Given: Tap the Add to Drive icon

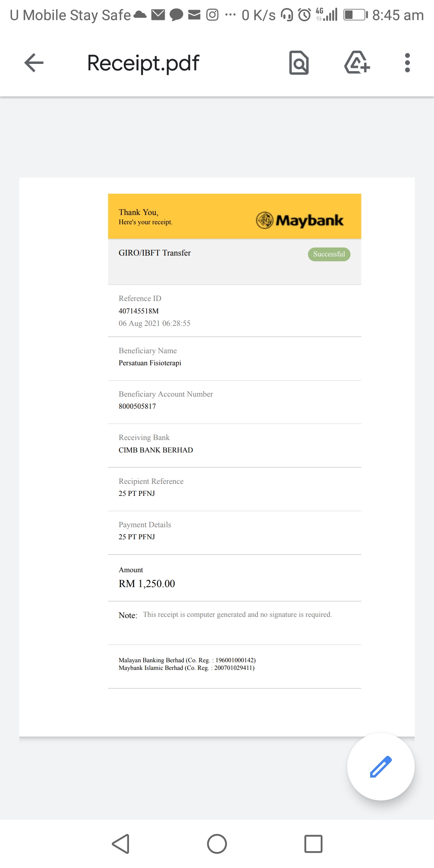Looking at the screenshot, I should tap(357, 63).
